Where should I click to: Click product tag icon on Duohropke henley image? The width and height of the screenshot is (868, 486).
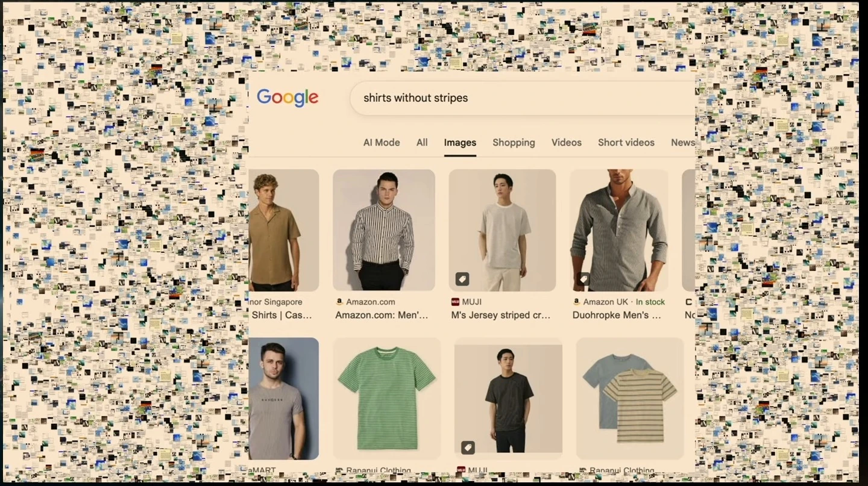pyautogui.click(x=583, y=279)
